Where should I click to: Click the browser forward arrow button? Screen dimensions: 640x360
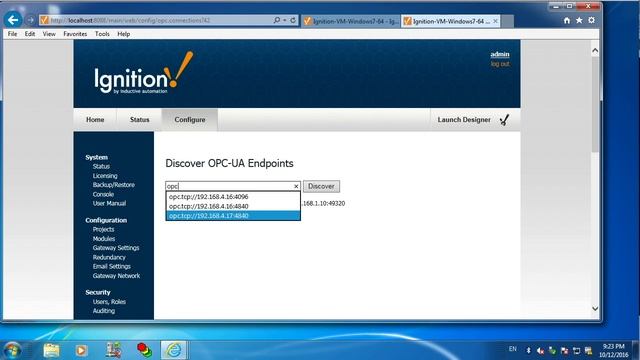click(30, 20)
